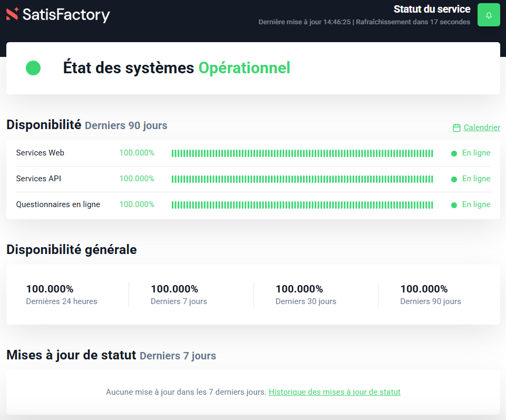Click the large green system status circle

(33, 68)
